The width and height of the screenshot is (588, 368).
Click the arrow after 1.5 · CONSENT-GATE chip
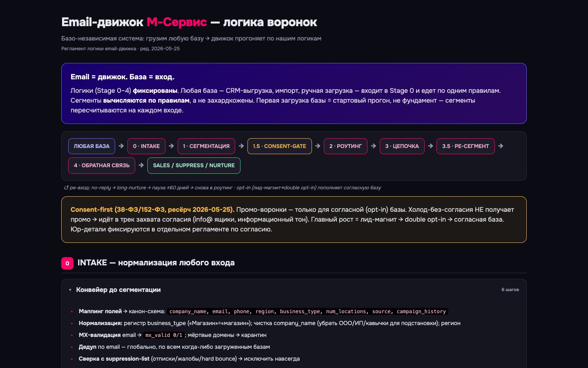point(318,146)
